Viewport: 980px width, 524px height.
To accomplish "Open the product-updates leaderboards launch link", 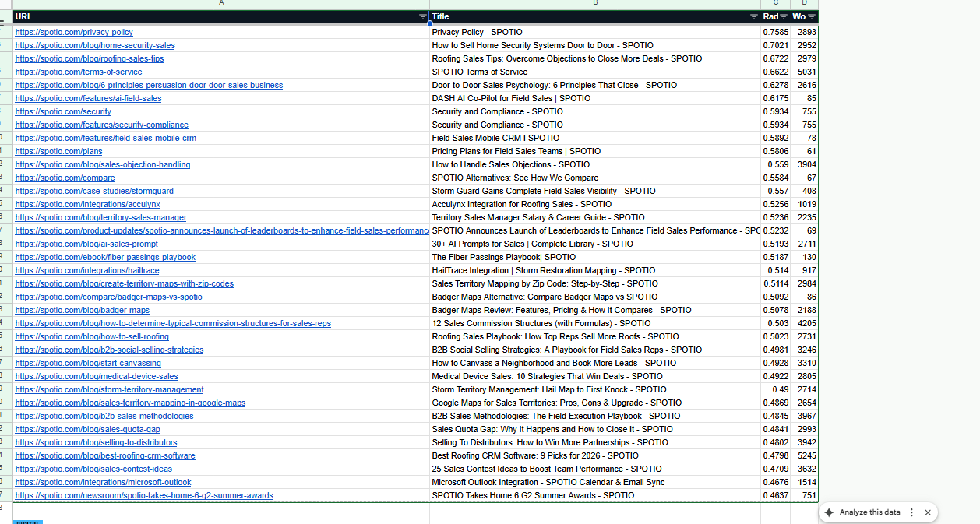I will (222, 230).
